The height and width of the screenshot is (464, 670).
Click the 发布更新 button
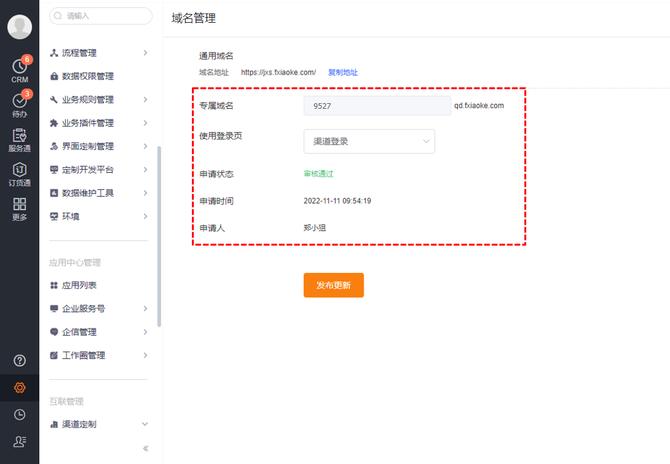(333, 285)
